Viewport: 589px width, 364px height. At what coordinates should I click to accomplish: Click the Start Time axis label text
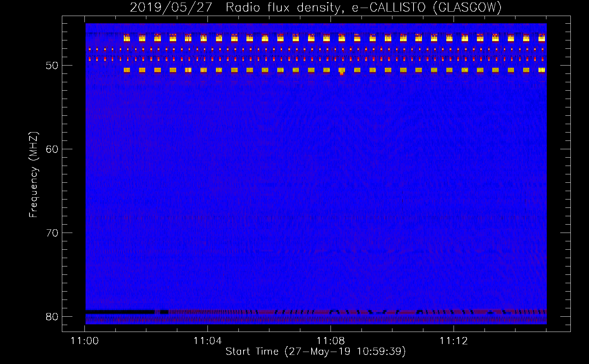coord(316,352)
